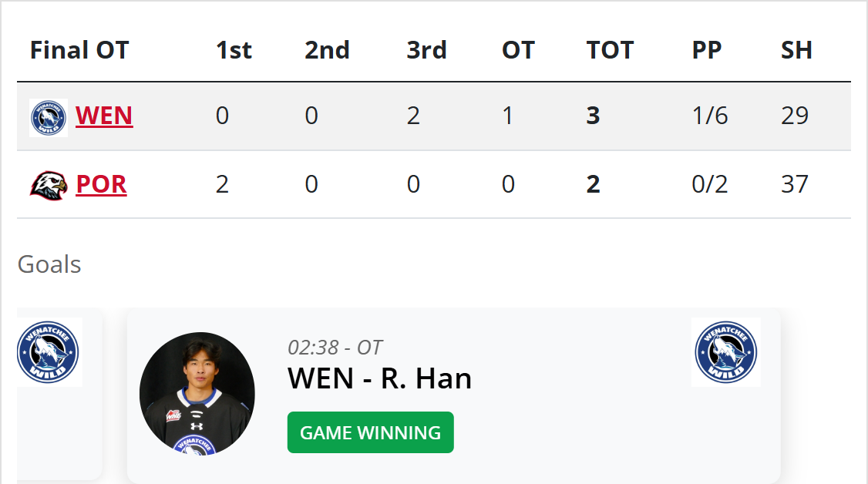Select WEN's total score of 3
This screenshot has height=484, width=868.
tap(593, 116)
